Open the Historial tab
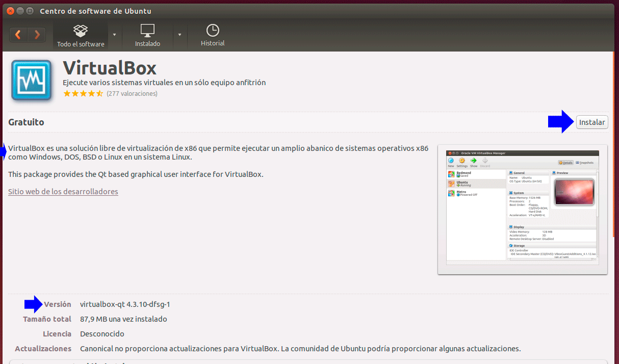The image size is (619, 364). click(212, 36)
